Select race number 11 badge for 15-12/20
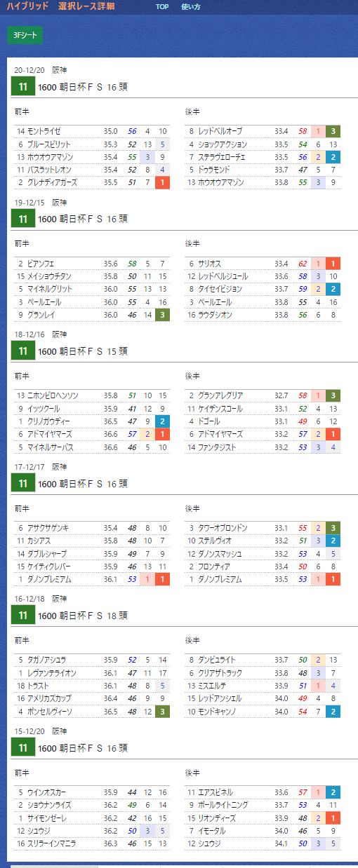This screenshot has width=358, height=868. point(23,747)
